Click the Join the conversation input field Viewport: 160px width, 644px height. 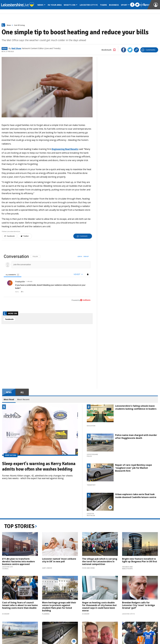(x=51, y=264)
